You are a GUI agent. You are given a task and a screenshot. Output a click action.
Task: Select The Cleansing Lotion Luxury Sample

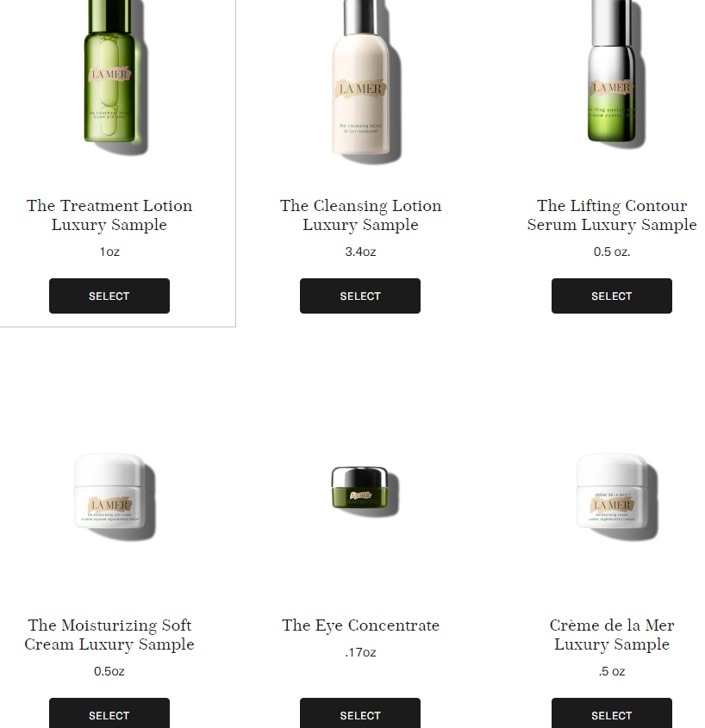(x=360, y=296)
